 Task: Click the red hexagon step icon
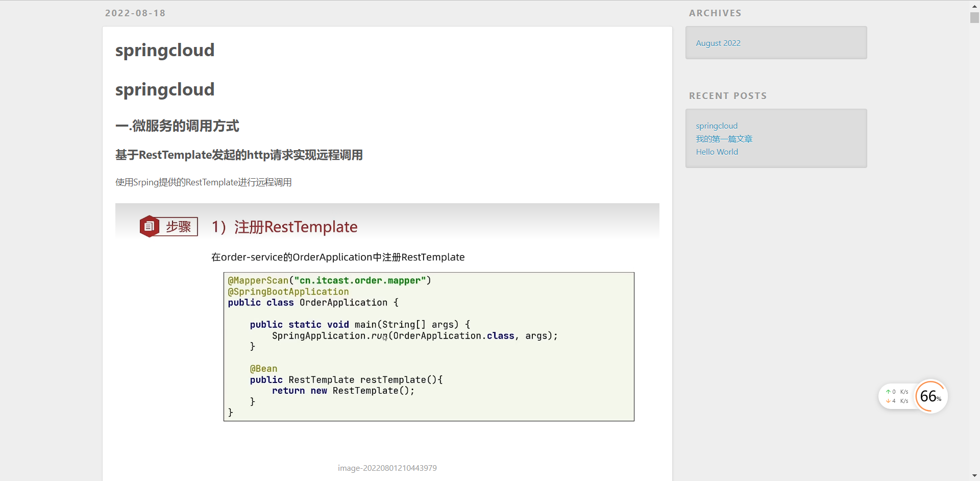pos(149,226)
